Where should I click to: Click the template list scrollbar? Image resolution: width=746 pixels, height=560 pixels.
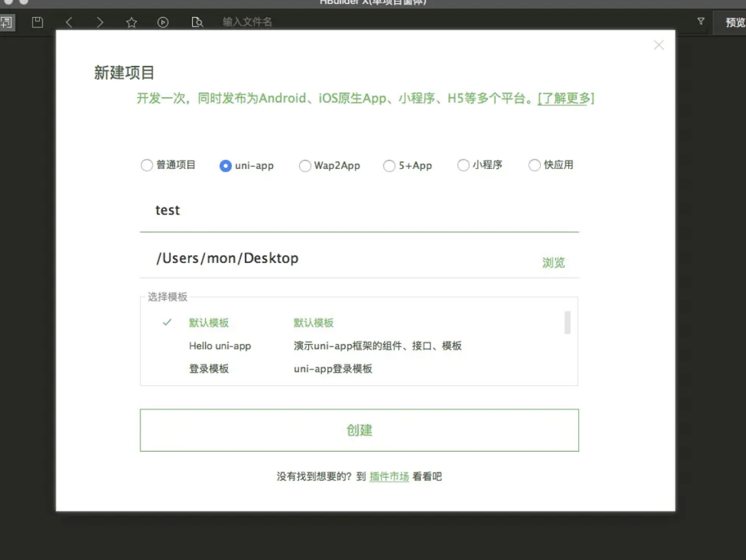tap(567, 322)
